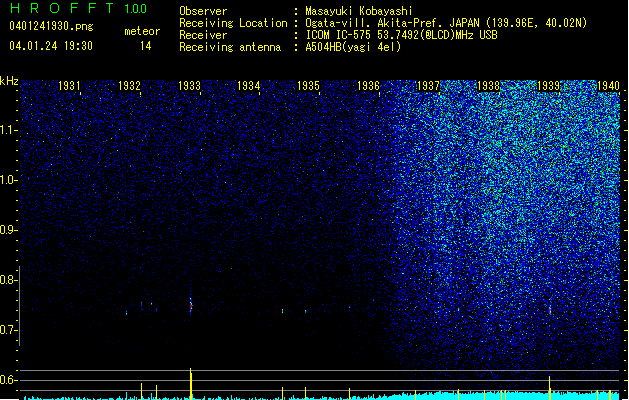The height and width of the screenshot is (400, 629).
Task: Click the tallest yellow level spike at 1933
Action: 191,384
